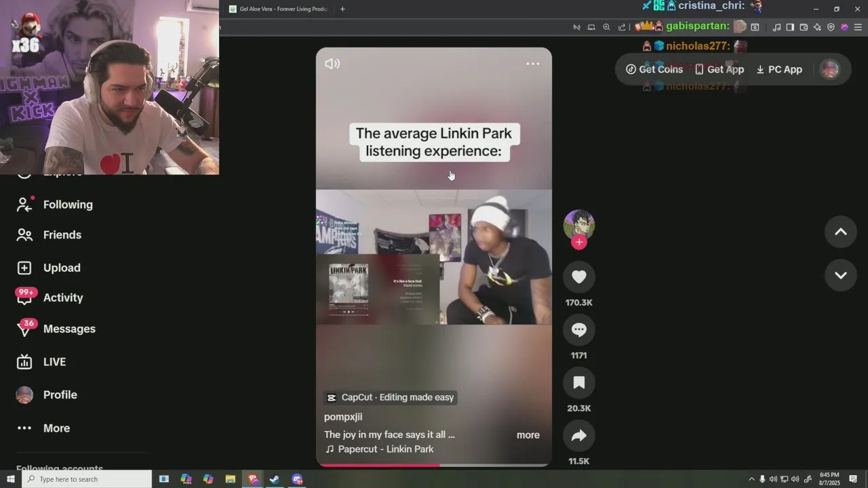Open the Papercut - Linkin Park sound
Image resolution: width=868 pixels, height=488 pixels.
379,449
